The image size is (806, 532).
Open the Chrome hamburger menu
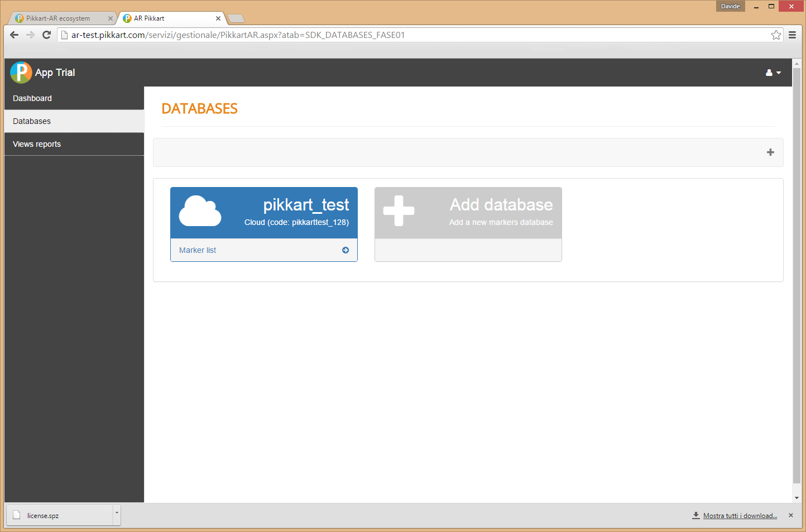[x=792, y=35]
